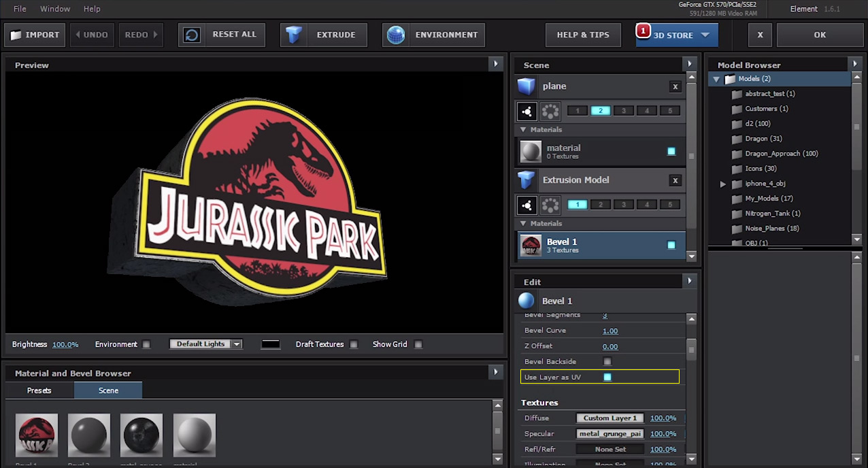The height and width of the screenshot is (468, 868).
Task: Enable the Environment checkbox under preview
Action: [146, 344]
